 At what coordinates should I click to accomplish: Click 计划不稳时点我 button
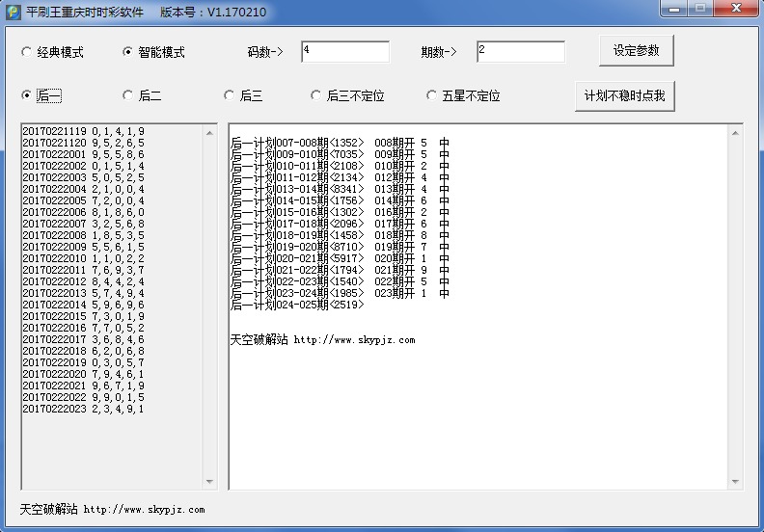[x=624, y=96]
